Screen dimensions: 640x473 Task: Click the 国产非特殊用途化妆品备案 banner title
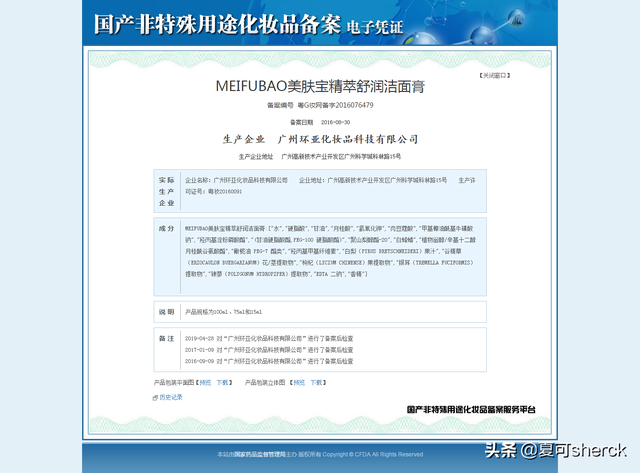click(217, 24)
